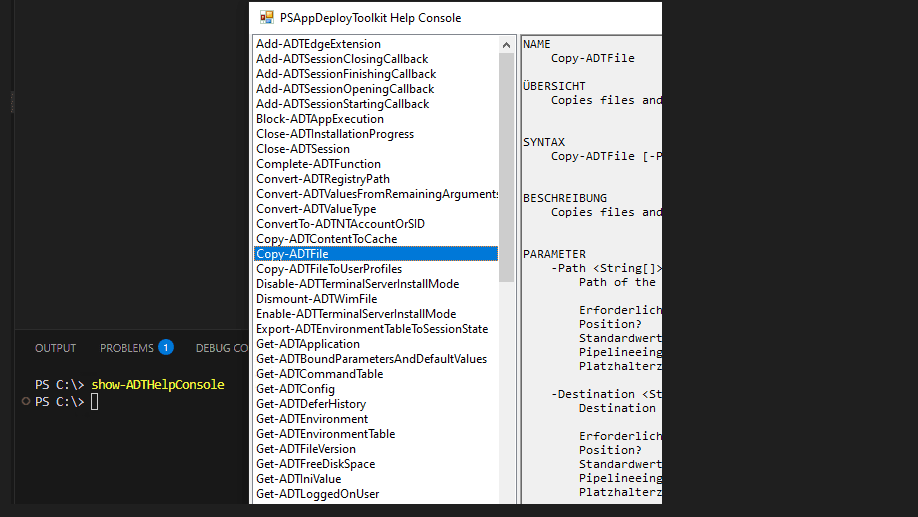Click the SYNTAX heading in the help pane
The height and width of the screenshot is (517, 918).
click(x=544, y=142)
